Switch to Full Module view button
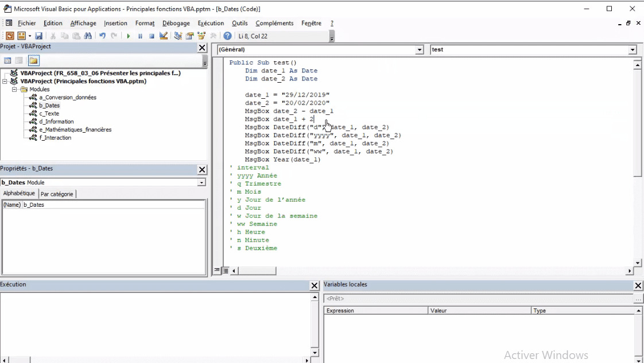 (226, 271)
